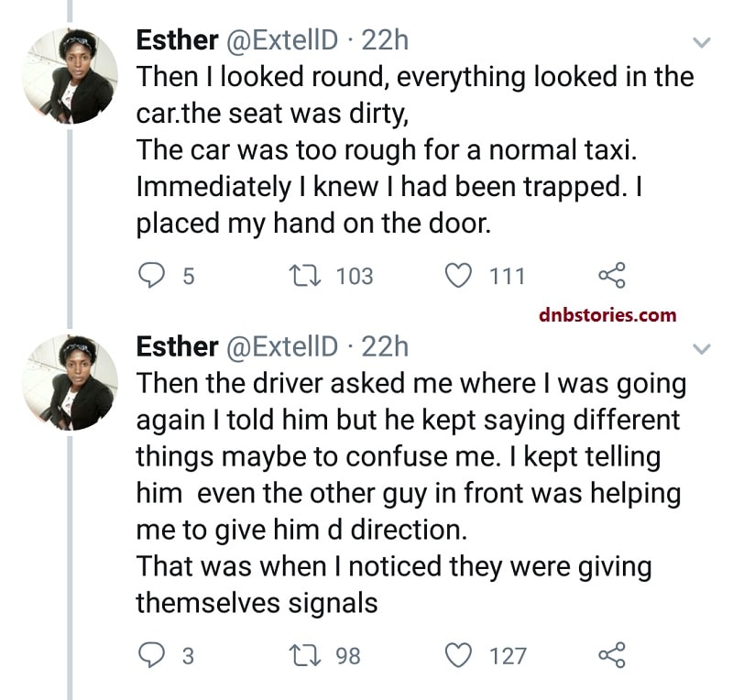Screen dimensions: 733x700
Task: Open the 22h timestamp of first tweet
Action: point(386,40)
